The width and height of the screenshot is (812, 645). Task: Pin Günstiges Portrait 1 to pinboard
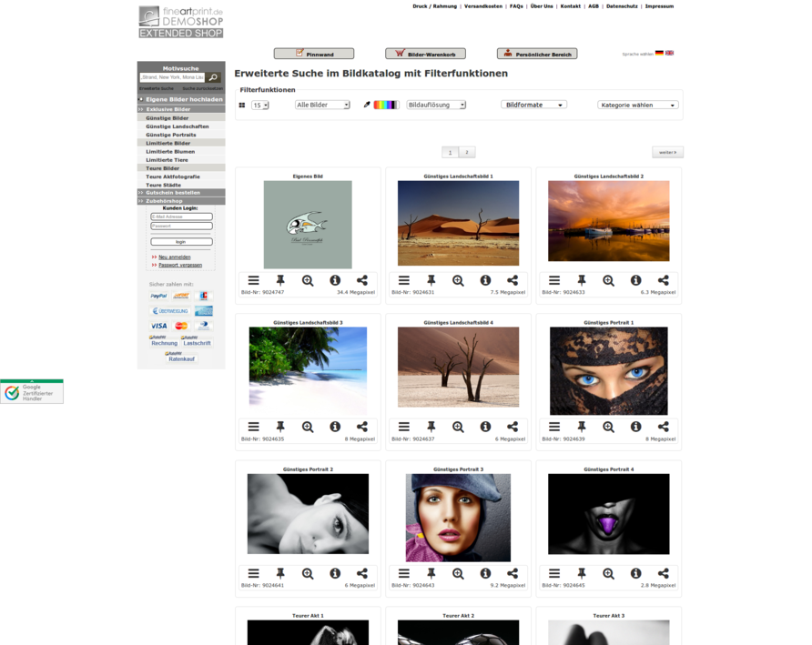pyautogui.click(x=582, y=427)
